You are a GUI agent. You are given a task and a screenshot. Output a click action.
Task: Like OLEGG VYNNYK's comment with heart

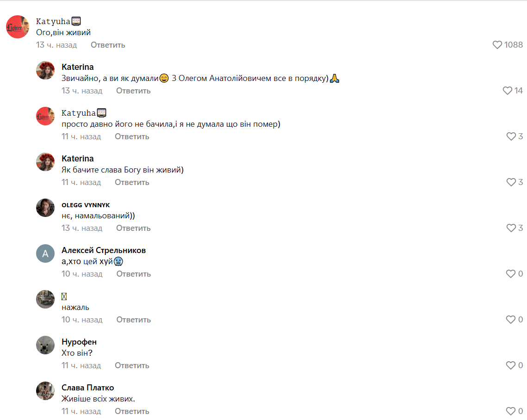(x=511, y=228)
